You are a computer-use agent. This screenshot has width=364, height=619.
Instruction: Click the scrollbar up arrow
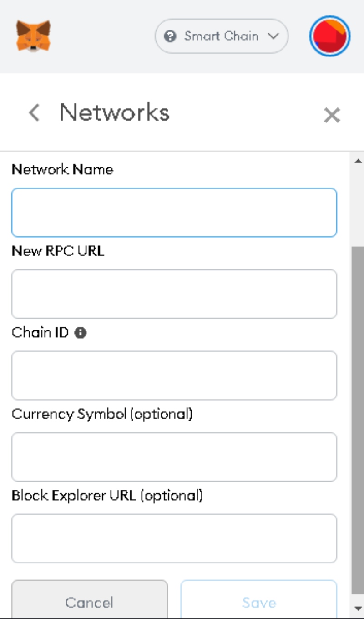pos(358,161)
